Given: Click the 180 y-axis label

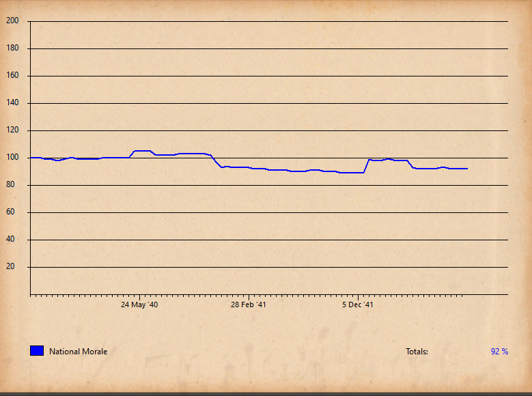Looking at the screenshot, I should click(x=12, y=48).
